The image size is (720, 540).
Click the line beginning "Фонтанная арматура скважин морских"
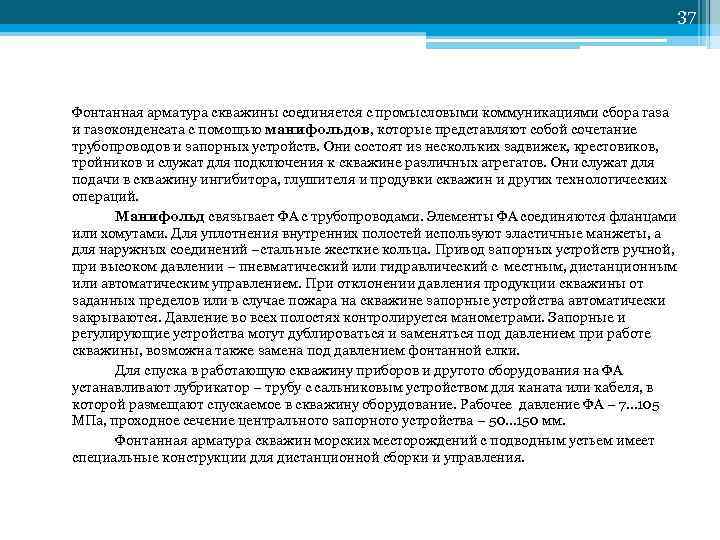[x=385, y=441]
